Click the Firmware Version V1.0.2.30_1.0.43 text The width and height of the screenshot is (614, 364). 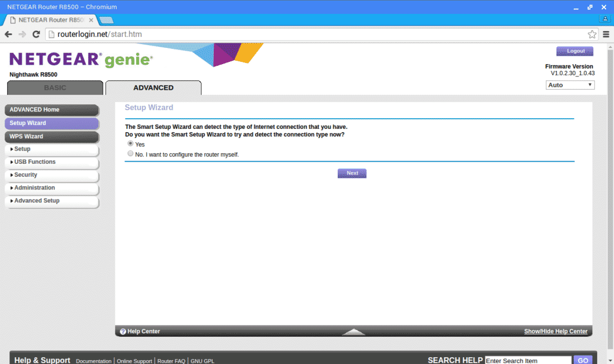(x=570, y=70)
